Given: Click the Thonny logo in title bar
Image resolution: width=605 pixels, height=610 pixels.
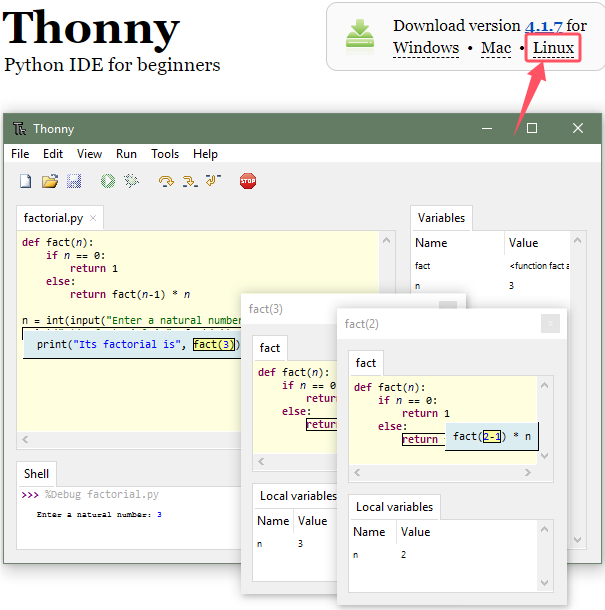Looking at the screenshot, I should pos(19,128).
